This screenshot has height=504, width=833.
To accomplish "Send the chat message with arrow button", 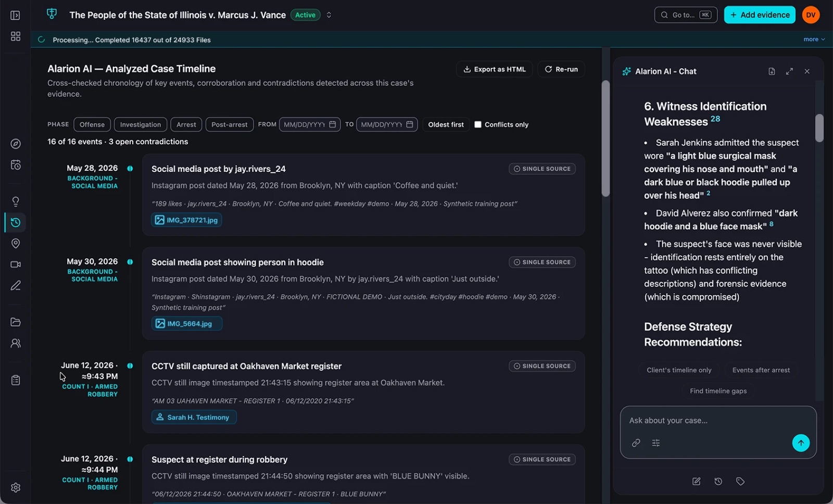I will tap(801, 443).
